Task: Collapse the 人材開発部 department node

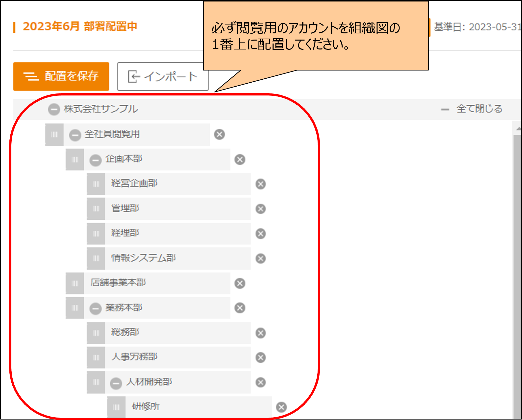Action: (x=116, y=383)
